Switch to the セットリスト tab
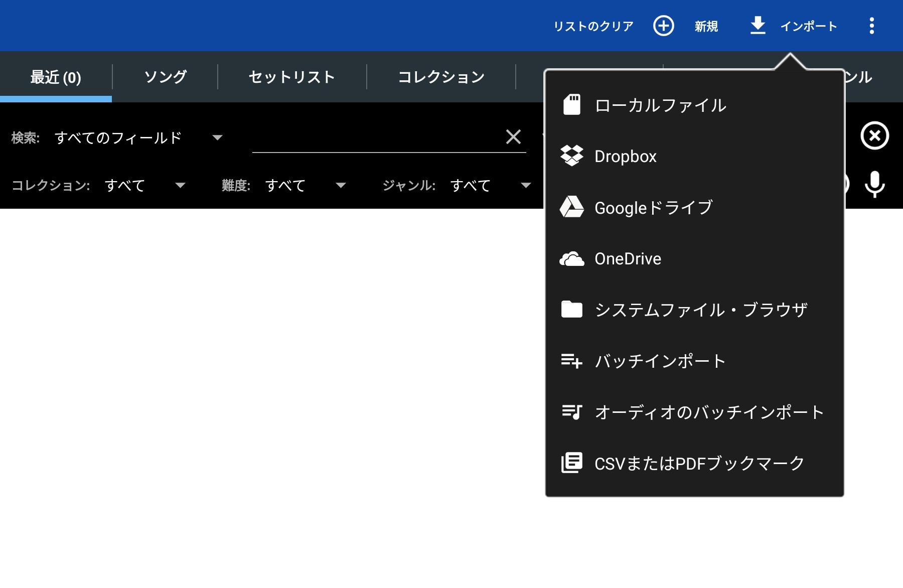 point(291,76)
